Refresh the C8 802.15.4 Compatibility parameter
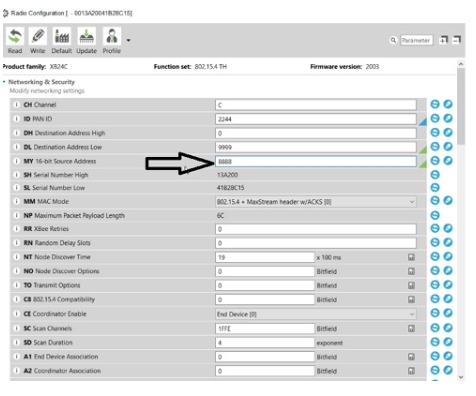This screenshot has height=396, width=476. [435, 299]
